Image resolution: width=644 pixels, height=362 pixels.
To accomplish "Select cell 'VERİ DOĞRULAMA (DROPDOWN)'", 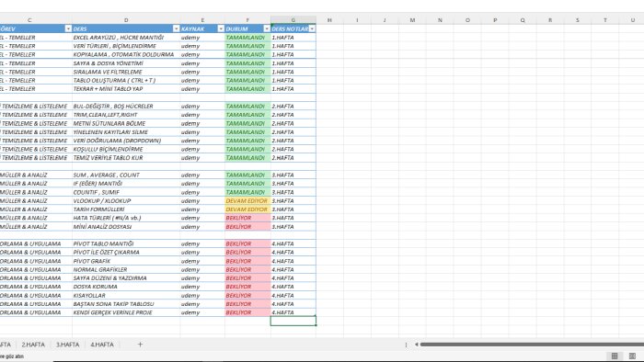I will pyautogui.click(x=126, y=141).
